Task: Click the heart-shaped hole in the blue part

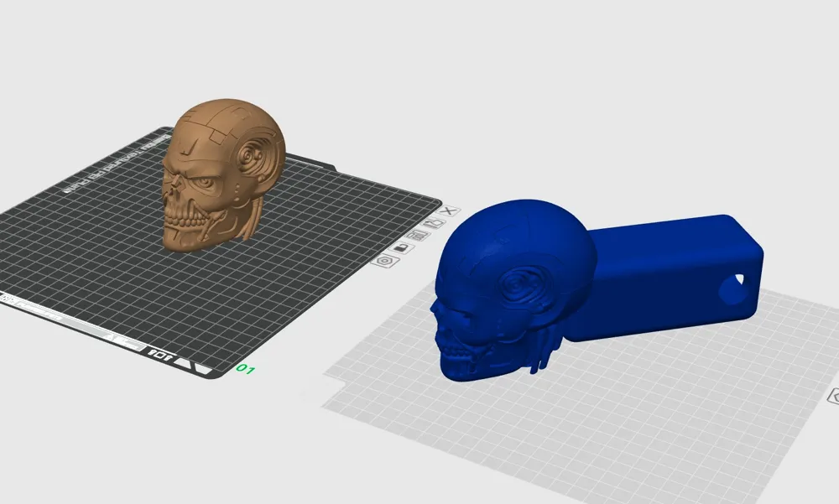Action: pos(738,277)
